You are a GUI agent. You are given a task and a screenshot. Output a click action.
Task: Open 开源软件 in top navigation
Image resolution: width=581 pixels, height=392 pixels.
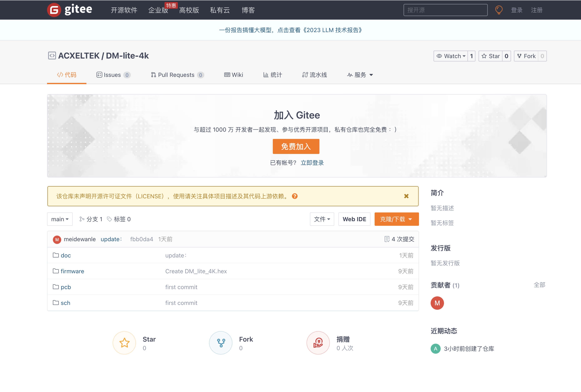tap(124, 10)
